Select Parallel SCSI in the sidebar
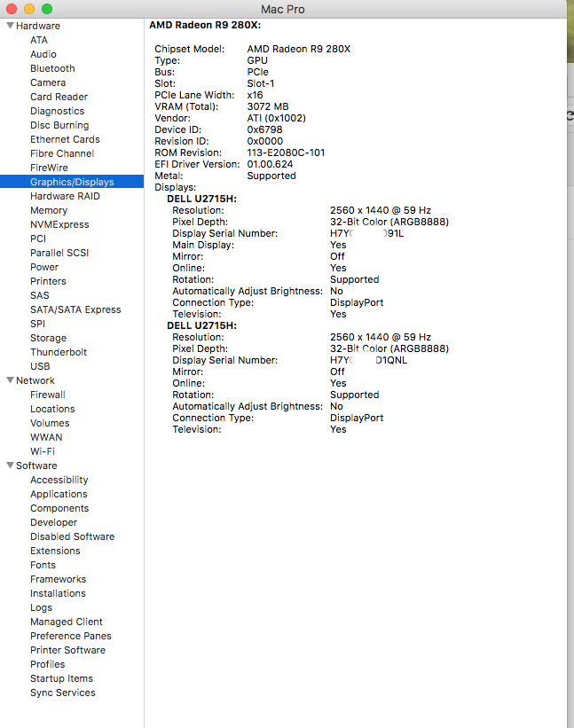The height and width of the screenshot is (728, 574). 59,253
